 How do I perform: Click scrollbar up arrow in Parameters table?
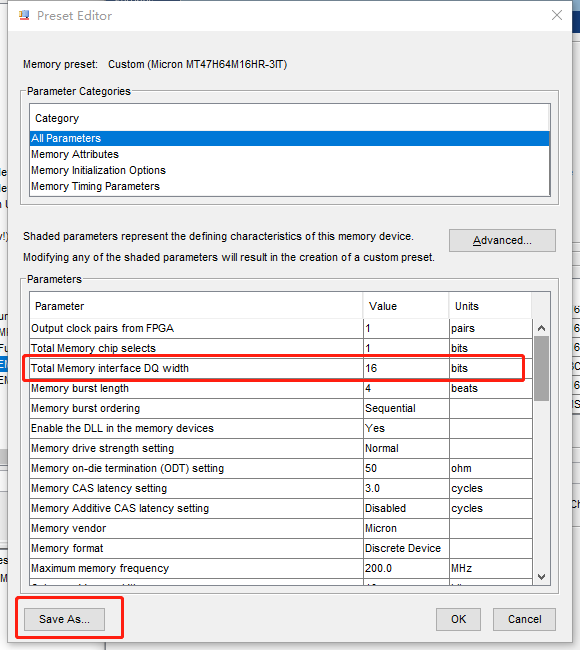tap(541, 328)
